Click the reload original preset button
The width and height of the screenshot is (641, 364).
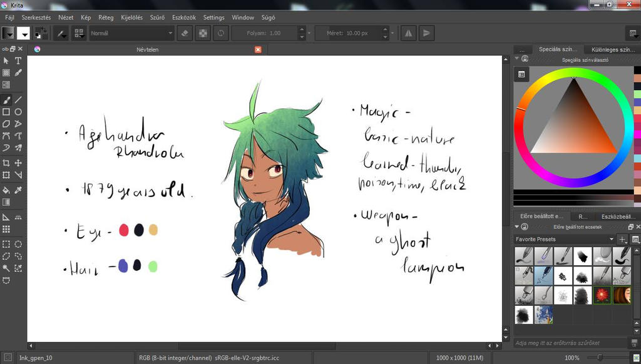(x=221, y=33)
